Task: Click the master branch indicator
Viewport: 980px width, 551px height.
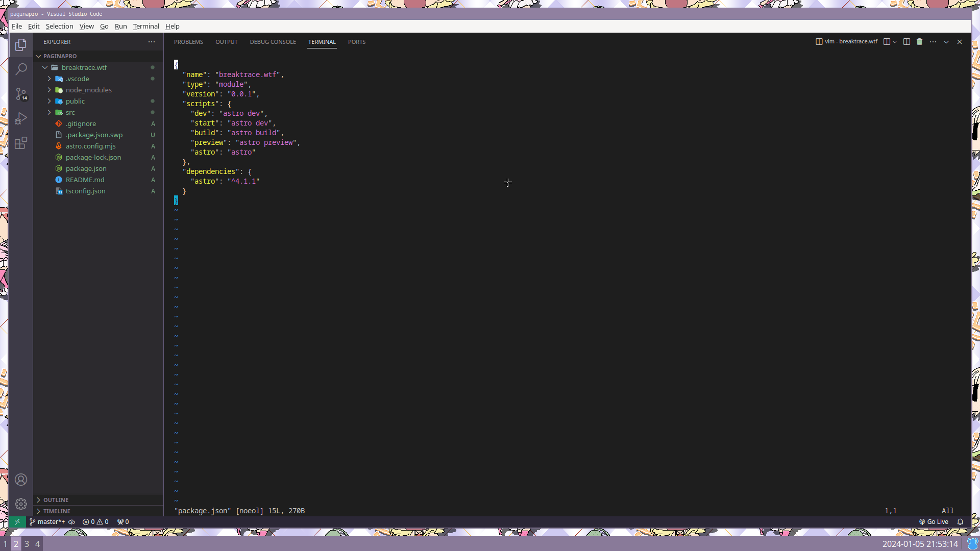Action: pyautogui.click(x=47, y=522)
